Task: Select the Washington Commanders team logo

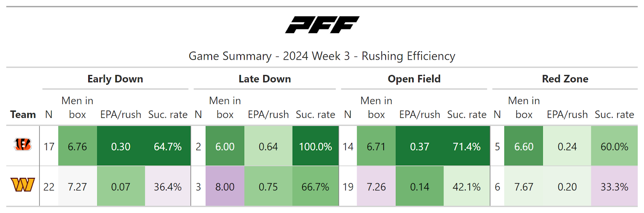Action: [x=23, y=185]
